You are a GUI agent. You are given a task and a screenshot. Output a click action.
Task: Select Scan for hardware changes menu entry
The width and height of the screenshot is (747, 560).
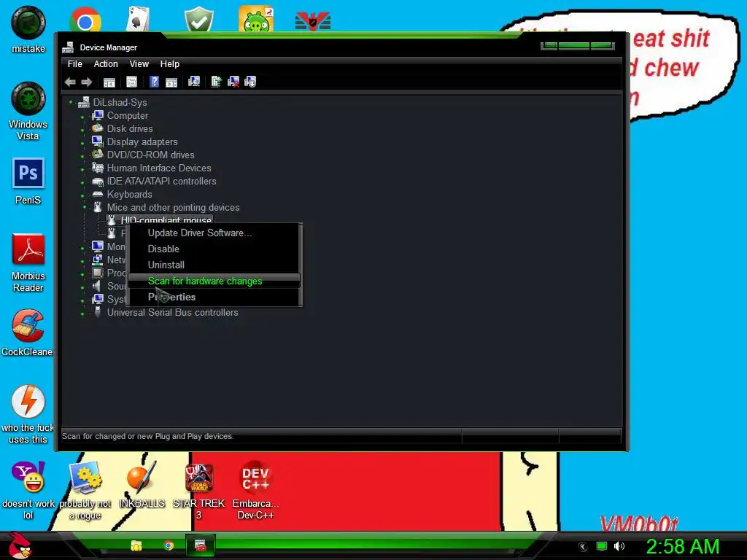pos(214,281)
